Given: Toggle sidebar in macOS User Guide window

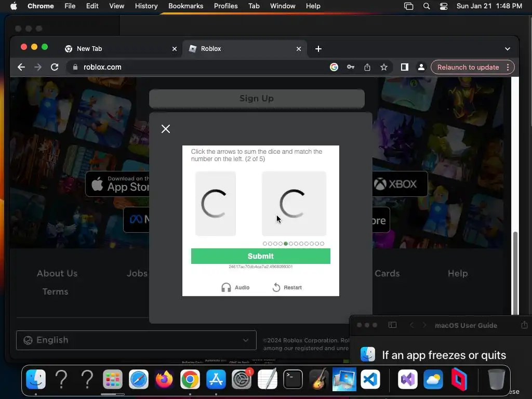Looking at the screenshot, I should pyautogui.click(x=392, y=325).
